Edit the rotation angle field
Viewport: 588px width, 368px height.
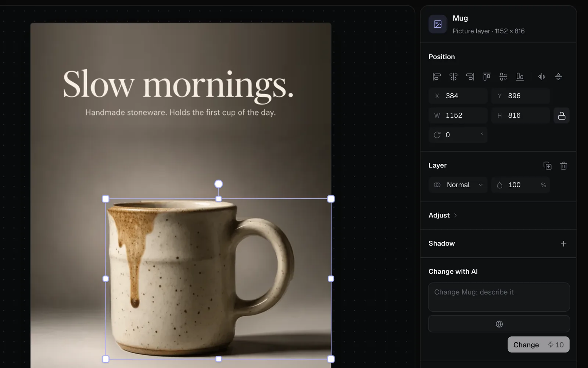pyautogui.click(x=458, y=135)
